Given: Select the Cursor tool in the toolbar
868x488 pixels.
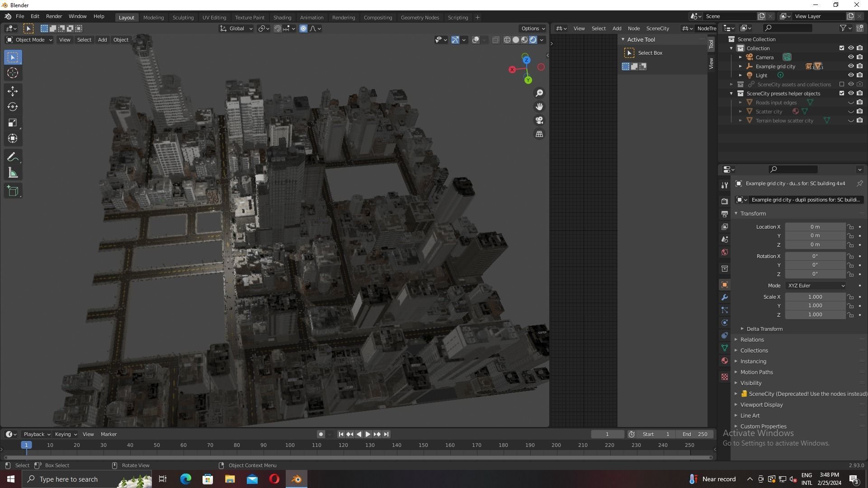Looking at the screenshot, I should pos(13,73).
